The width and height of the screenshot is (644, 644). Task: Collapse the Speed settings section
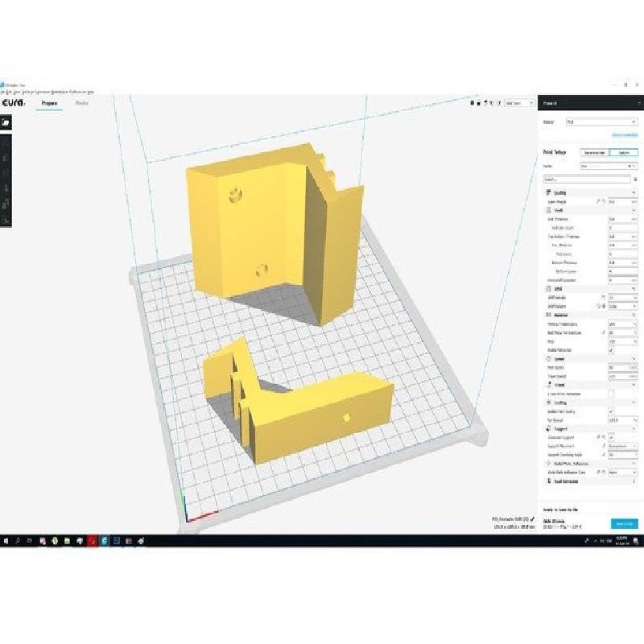coord(591,359)
